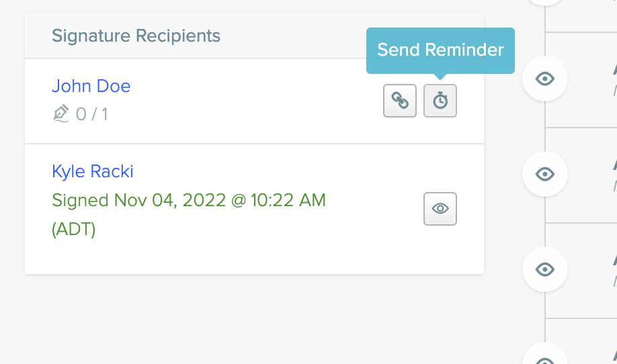Click the signature pen icon under John Doe
This screenshot has height=364, width=617.
click(61, 113)
